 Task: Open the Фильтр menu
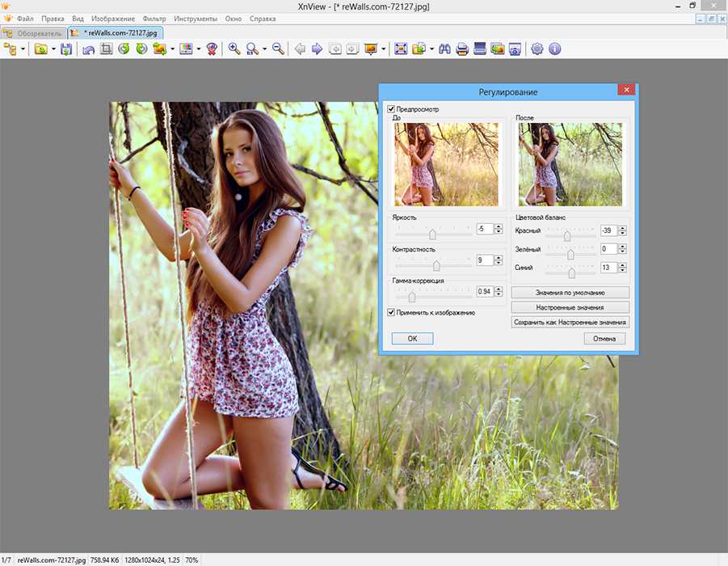154,18
